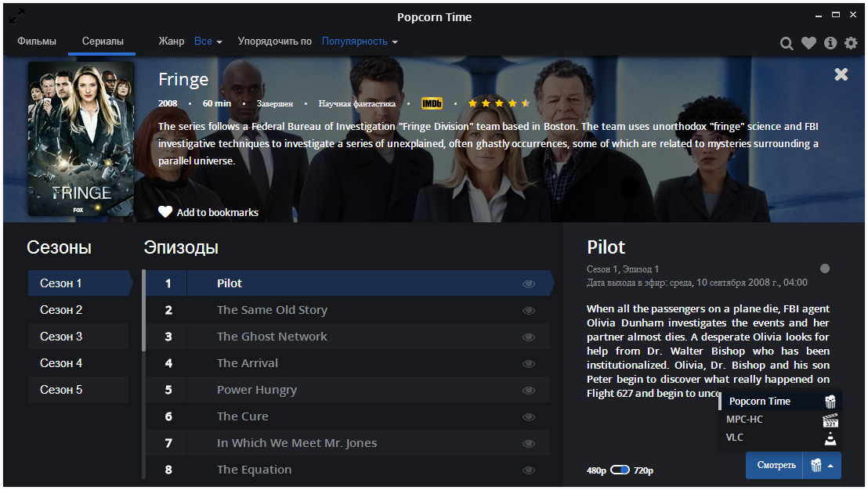
Task: Select episode 1 Pilot
Action: [x=350, y=283]
